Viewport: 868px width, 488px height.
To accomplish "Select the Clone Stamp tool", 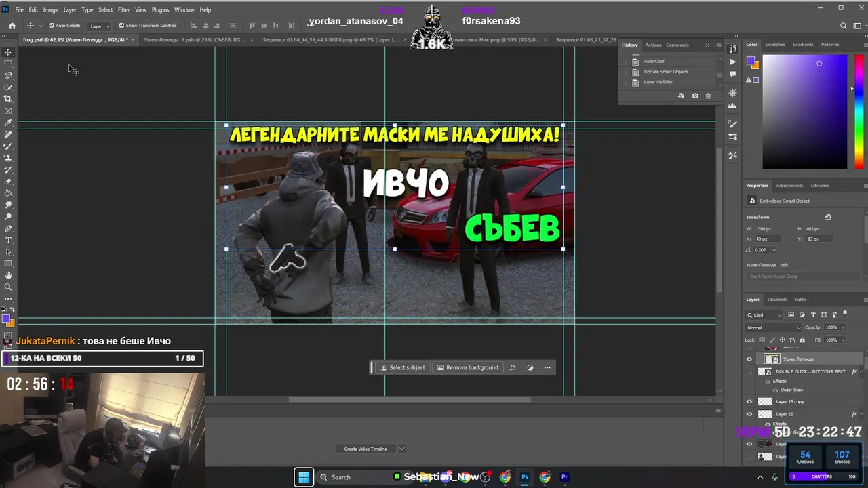I will [8, 158].
